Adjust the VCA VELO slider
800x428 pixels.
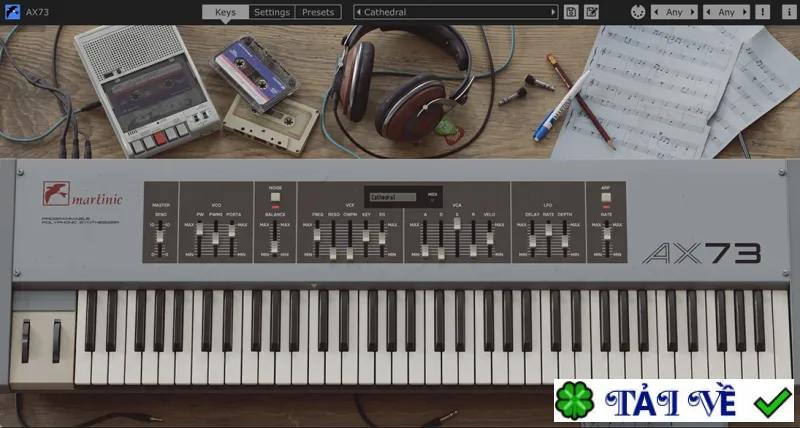tap(490, 238)
